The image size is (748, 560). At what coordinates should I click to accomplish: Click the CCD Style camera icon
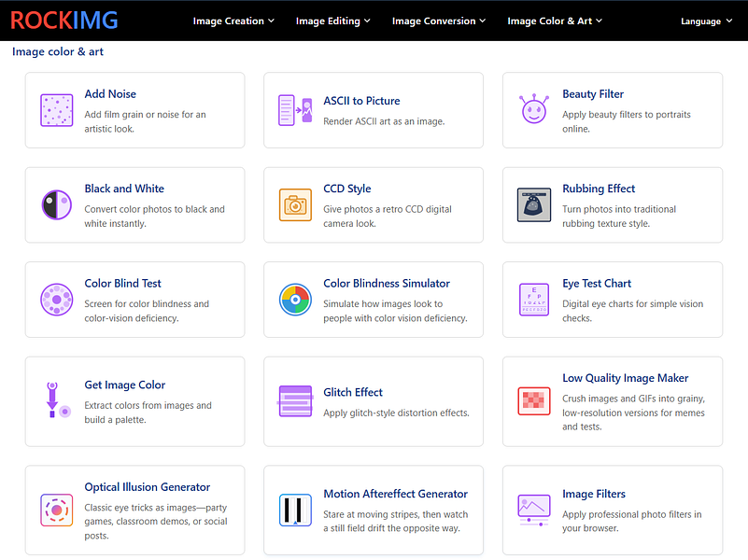[x=295, y=205]
